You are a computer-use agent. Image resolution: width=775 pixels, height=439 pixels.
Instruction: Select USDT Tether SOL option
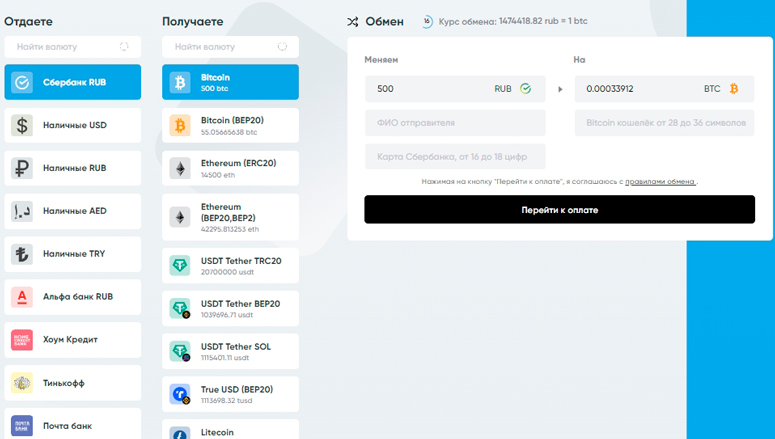coord(230,351)
